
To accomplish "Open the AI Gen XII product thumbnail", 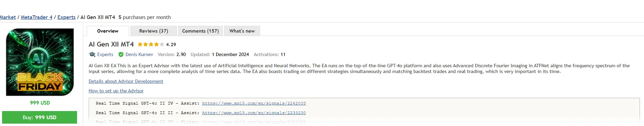I will (x=40, y=62).
